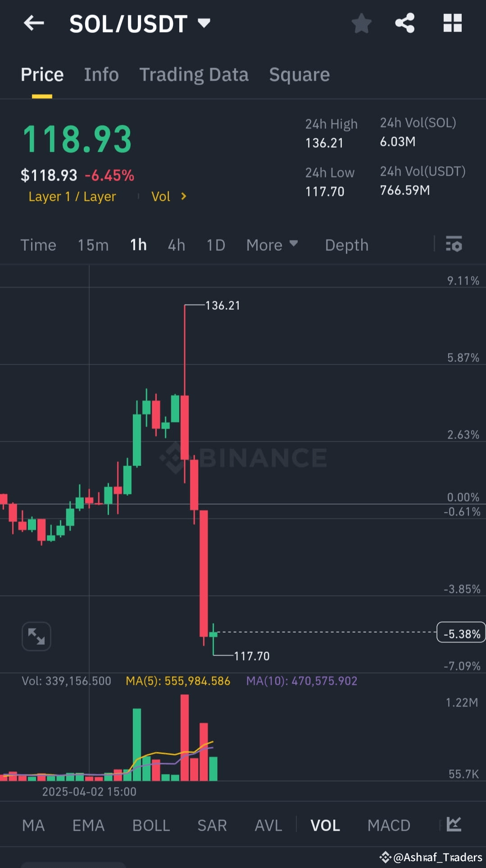Screen dimensions: 486x868
Task: Open the share options with the share icon
Action: (x=405, y=23)
